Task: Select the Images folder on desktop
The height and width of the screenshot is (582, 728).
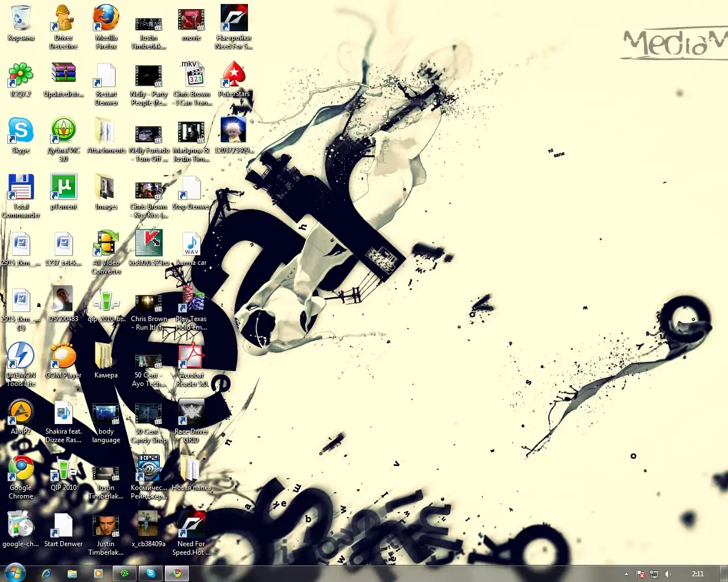Action: pyautogui.click(x=106, y=189)
